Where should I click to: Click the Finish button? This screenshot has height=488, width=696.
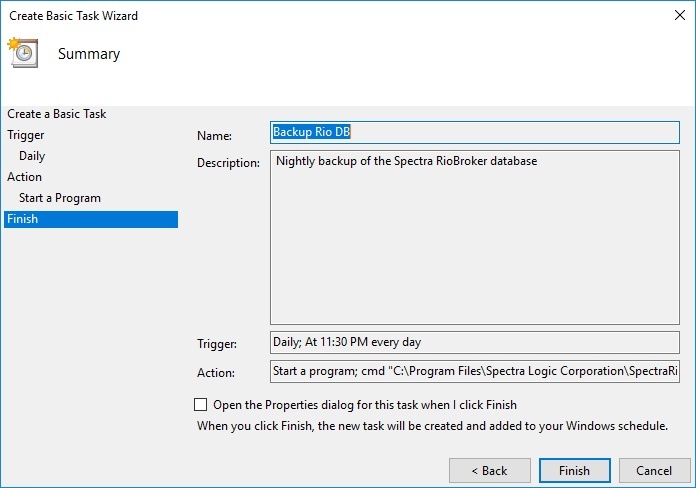pos(574,470)
